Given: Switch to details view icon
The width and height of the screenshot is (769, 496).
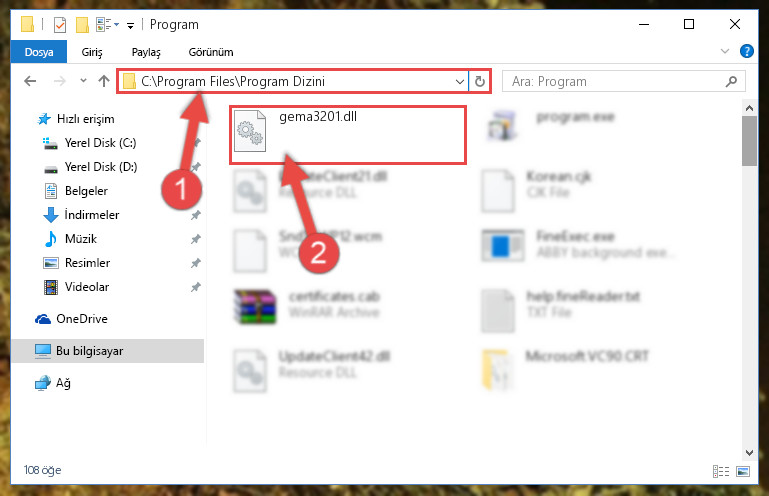Looking at the screenshot, I should click(720, 471).
